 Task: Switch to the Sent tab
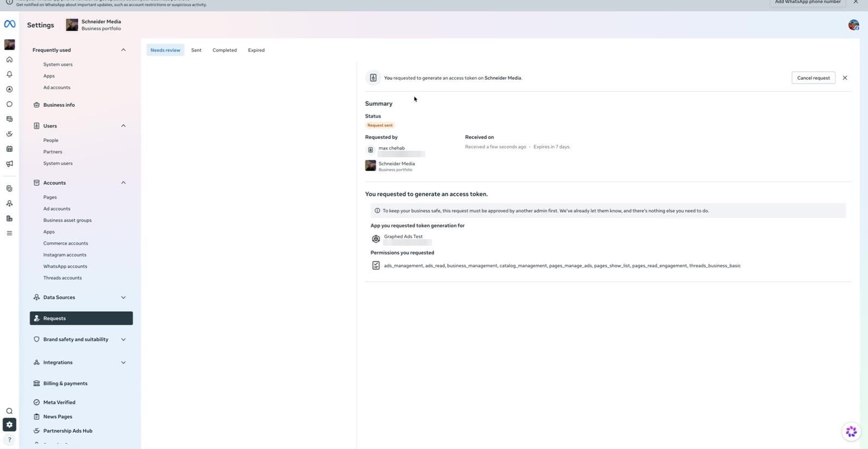pyautogui.click(x=196, y=50)
